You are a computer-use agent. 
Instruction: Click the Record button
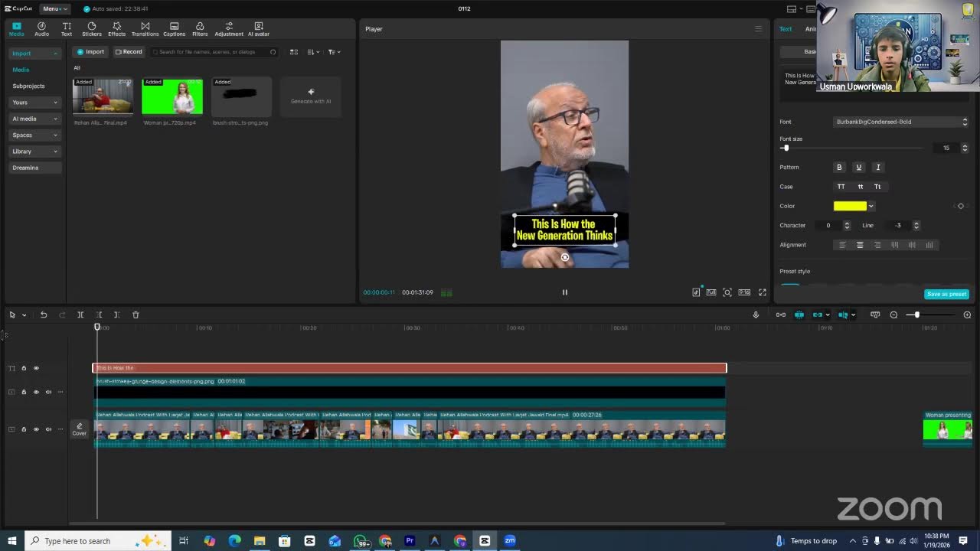129,52
